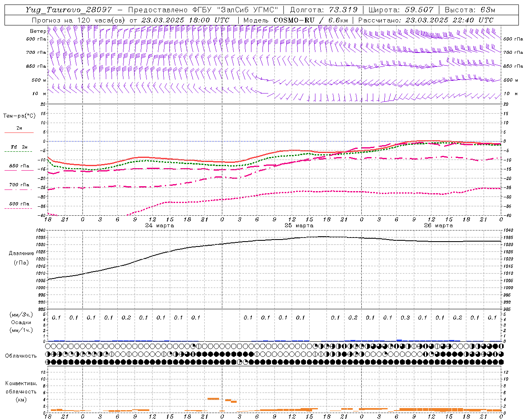Screen dimensions: 525x420
Task: Select the Высота: 63м header value
Action: pos(469,10)
